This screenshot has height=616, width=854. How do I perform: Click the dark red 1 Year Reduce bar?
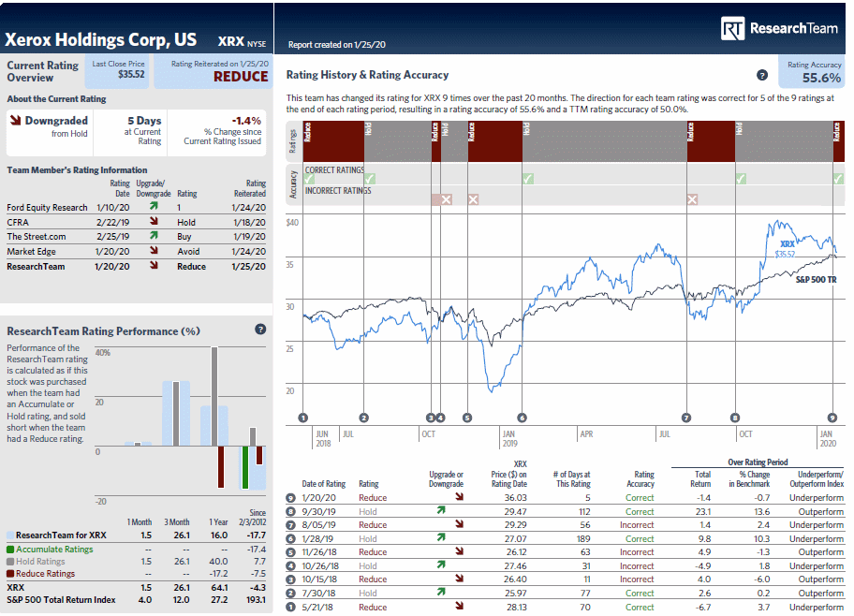click(x=221, y=467)
